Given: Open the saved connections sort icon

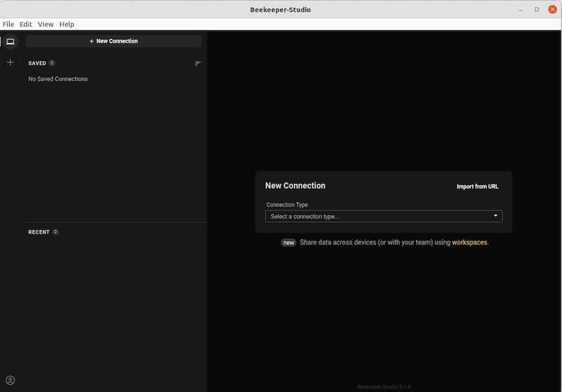Looking at the screenshot, I should point(198,63).
